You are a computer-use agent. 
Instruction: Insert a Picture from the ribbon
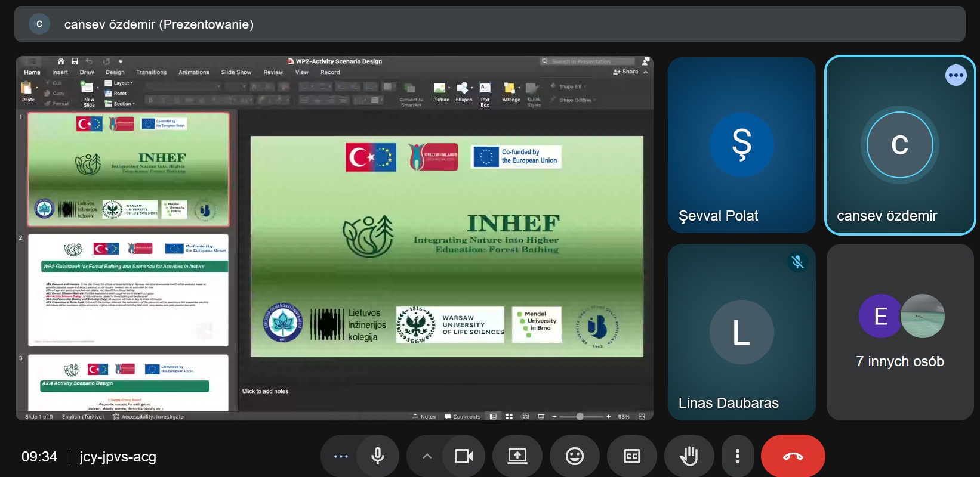tap(441, 91)
